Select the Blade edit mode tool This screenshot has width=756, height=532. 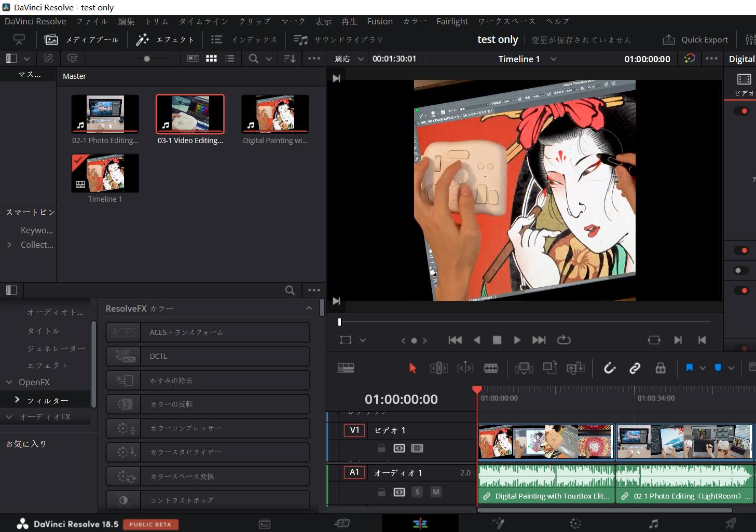click(x=490, y=368)
